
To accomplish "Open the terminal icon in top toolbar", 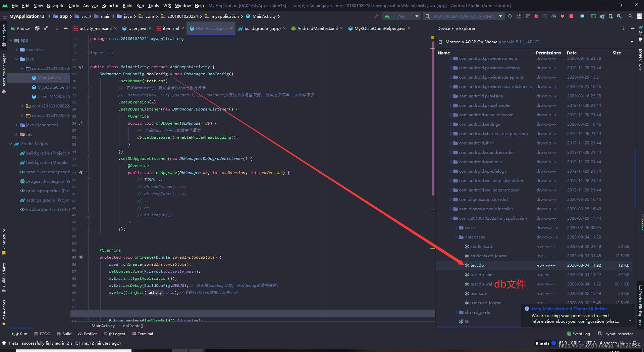I will [593, 16].
